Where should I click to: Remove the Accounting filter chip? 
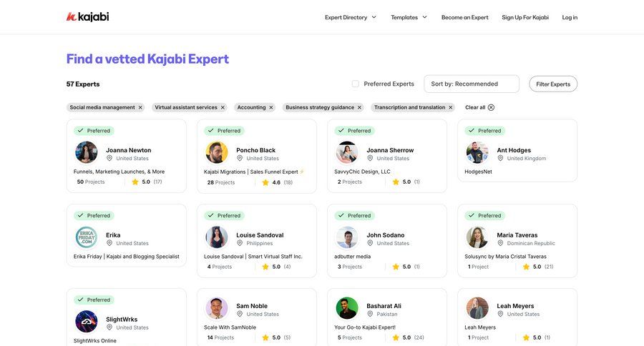(271, 107)
